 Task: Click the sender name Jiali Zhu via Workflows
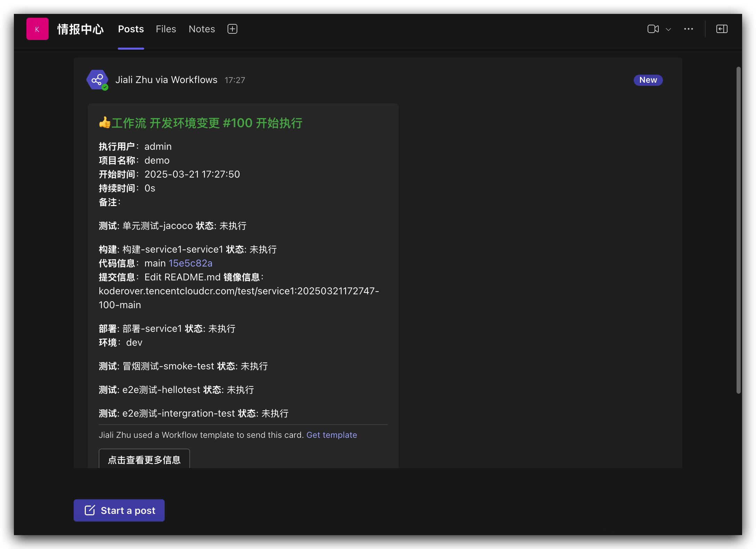point(166,80)
